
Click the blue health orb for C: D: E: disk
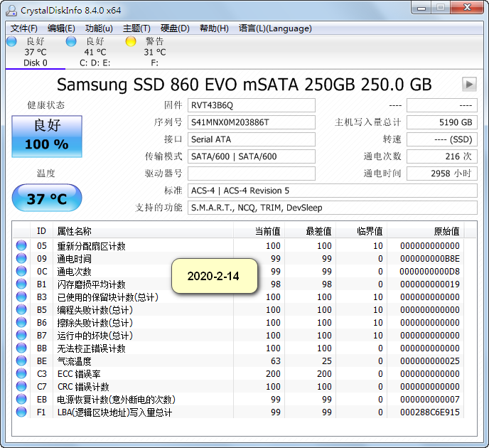[71, 41]
